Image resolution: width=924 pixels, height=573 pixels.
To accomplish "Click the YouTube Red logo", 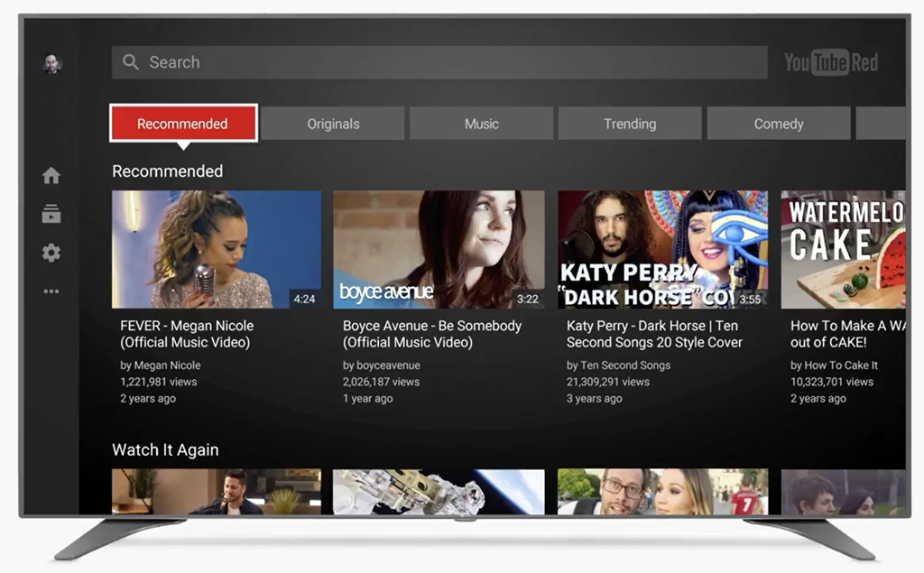I will [x=830, y=62].
